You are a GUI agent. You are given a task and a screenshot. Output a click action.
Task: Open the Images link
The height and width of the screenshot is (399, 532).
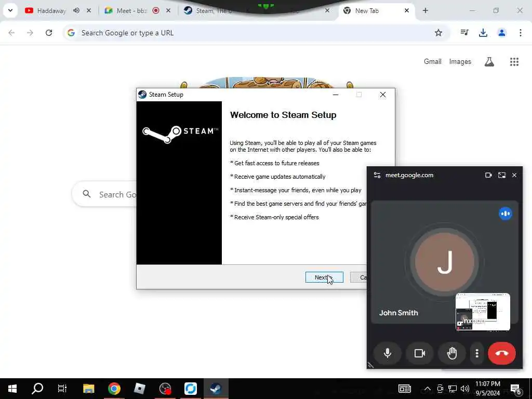pos(460,61)
